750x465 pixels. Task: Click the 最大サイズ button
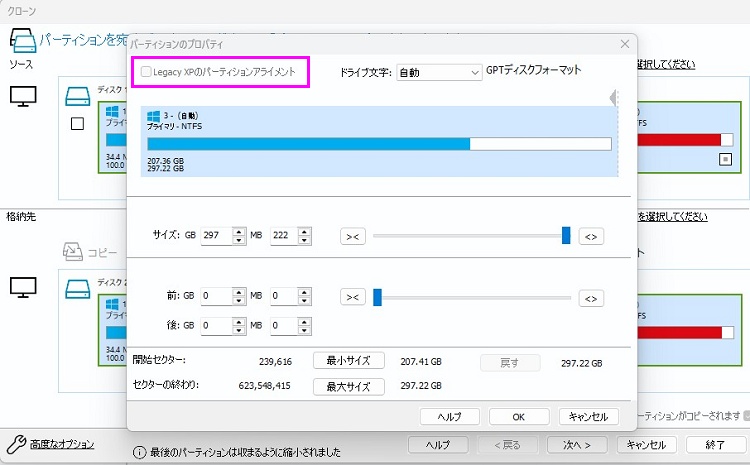pyautogui.click(x=341, y=386)
